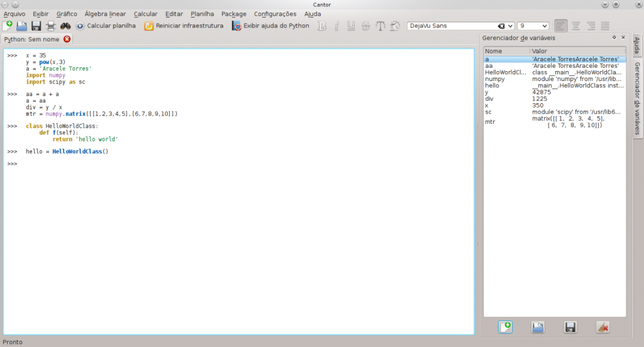Toggle strikethrough text formatting
The width and height of the screenshot is (644, 347).
(365, 26)
